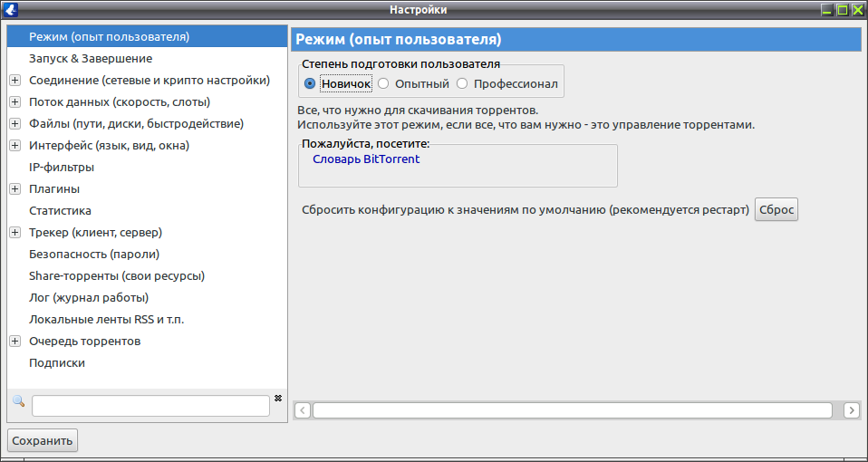Screen dimensions: 868x462
Task: Click the magnifier search icon
Action: pos(18,401)
